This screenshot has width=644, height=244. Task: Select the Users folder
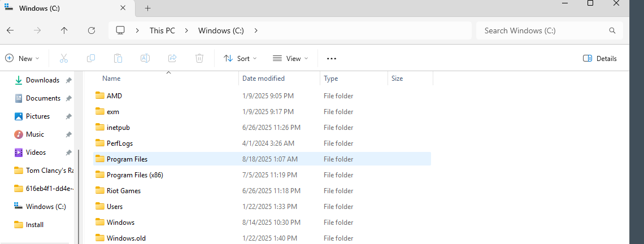pyautogui.click(x=262, y=207)
